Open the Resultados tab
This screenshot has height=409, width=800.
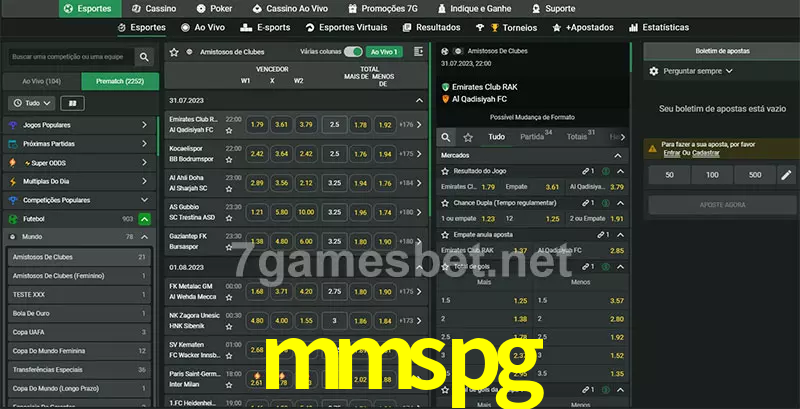click(x=431, y=28)
